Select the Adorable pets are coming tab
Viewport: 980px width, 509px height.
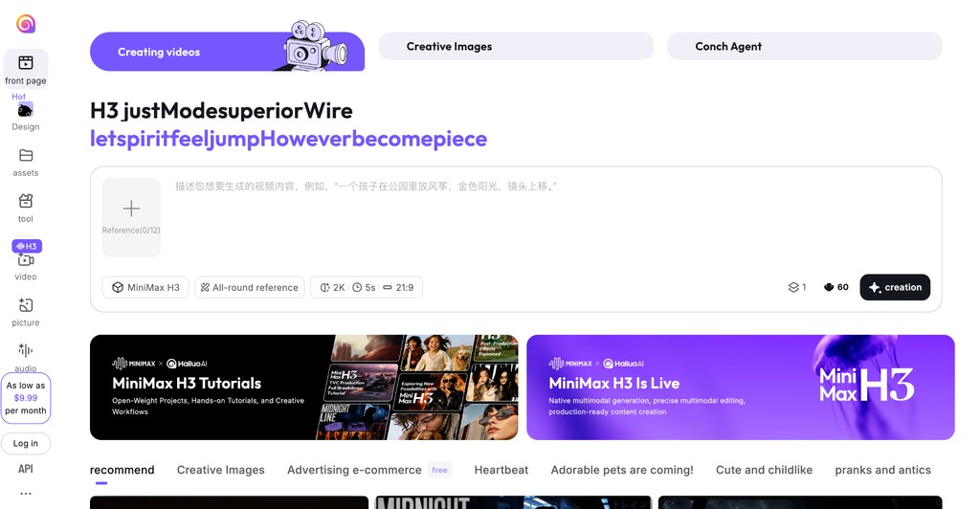[622, 470]
